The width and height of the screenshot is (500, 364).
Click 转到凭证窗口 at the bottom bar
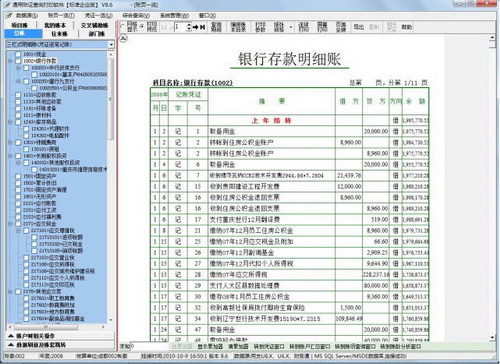pos(269,347)
